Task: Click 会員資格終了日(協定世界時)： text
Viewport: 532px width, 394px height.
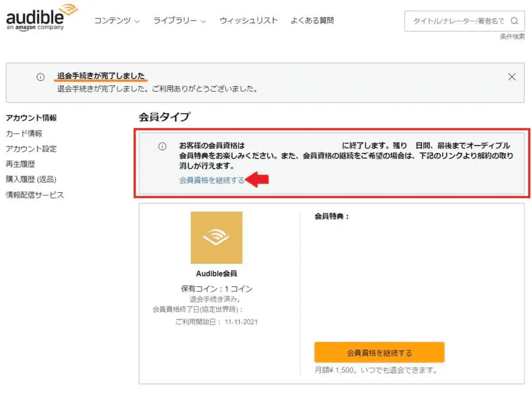Action: [198, 310]
